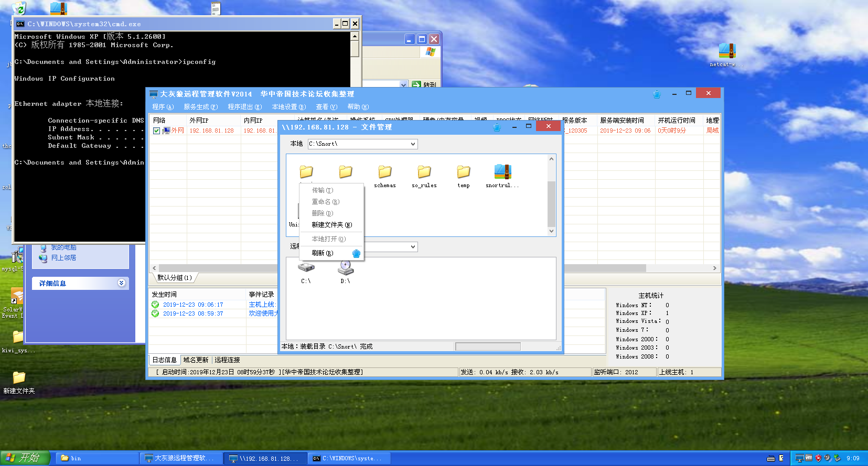Switch to the bin taskbar button
868x466 pixels.
(97, 458)
